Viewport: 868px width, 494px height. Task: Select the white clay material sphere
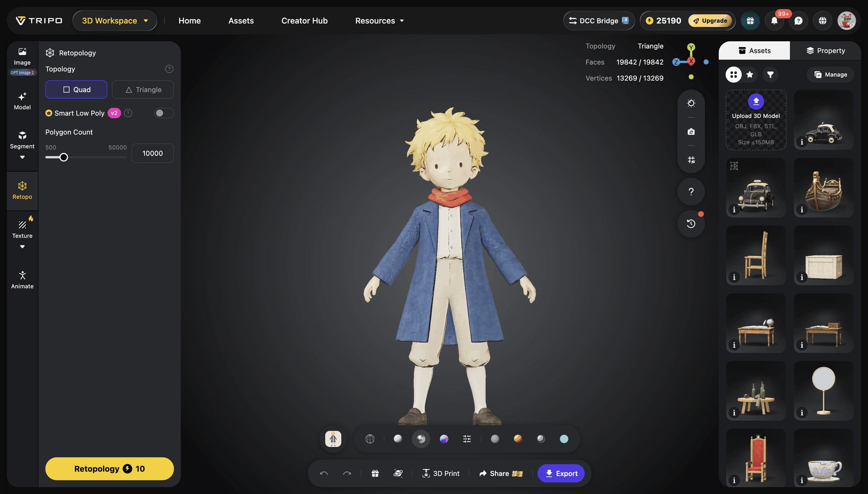[398, 439]
